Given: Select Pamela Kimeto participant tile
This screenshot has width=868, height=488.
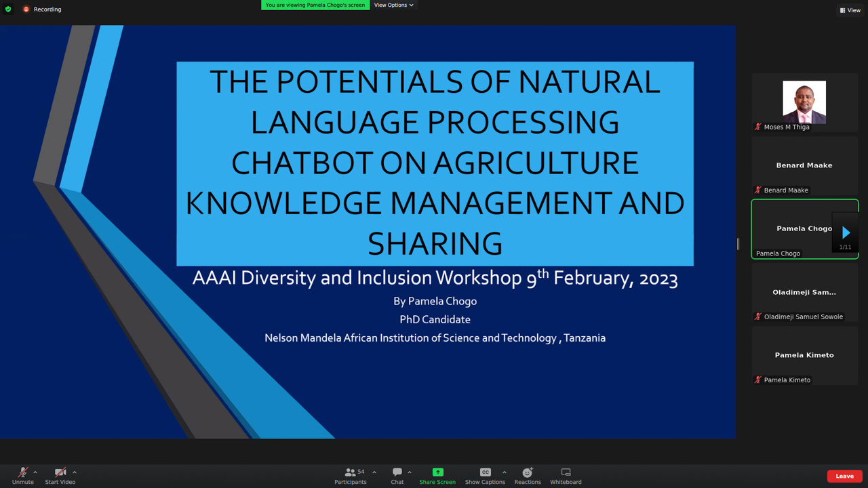Looking at the screenshot, I should (x=805, y=355).
